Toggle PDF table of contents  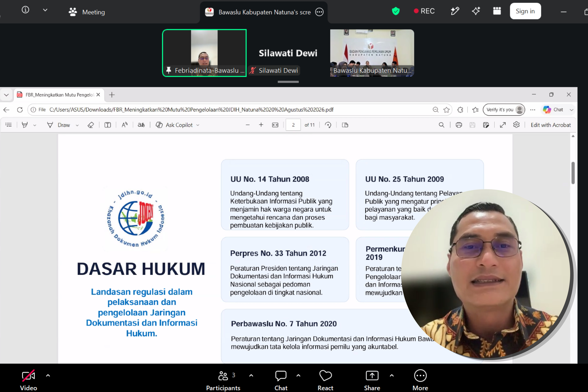point(9,125)
